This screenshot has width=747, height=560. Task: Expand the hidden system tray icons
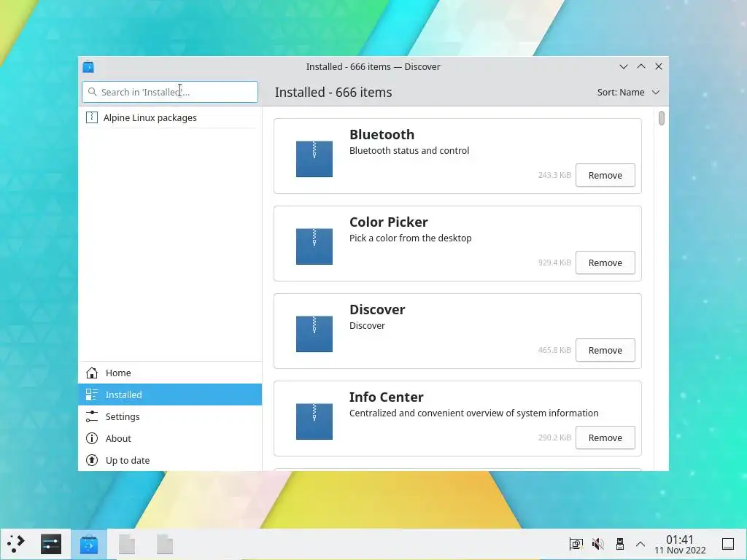(x=640, y=544)
